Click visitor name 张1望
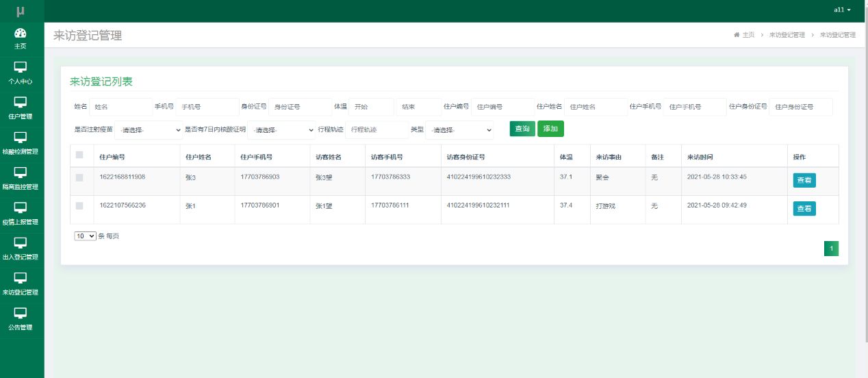 [324, 205]
